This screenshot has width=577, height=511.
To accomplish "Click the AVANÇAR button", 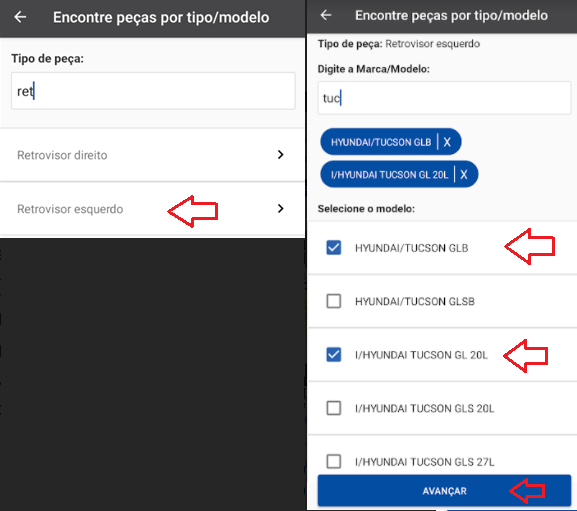I will 444,491.
